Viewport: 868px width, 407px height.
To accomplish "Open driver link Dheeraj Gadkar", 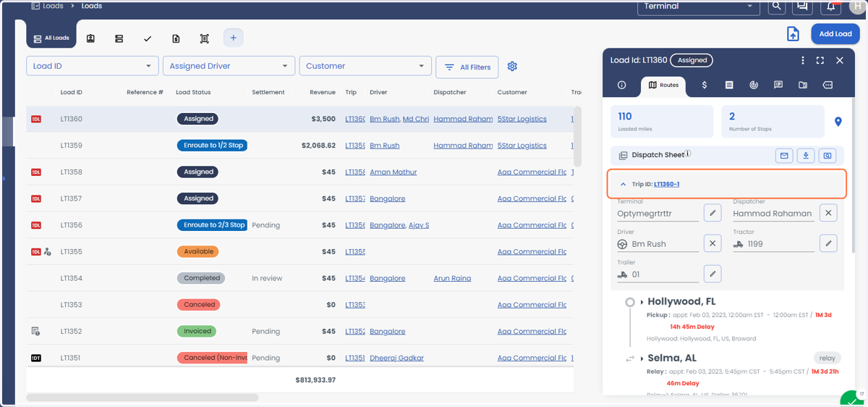I will (x=396, y=358).
